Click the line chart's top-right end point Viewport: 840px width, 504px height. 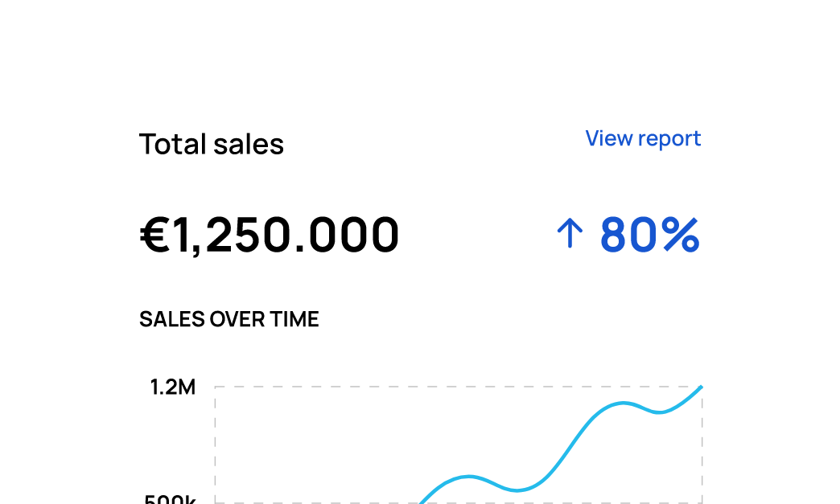pos(701,387)
